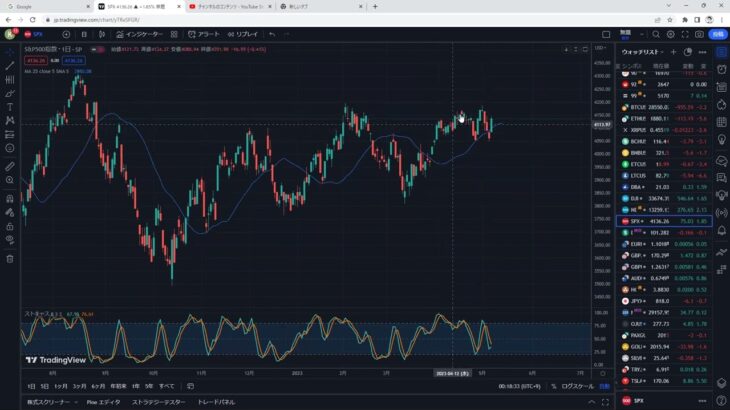Select the BTCUSD watchlist row
Viewport: 730px width, 410px height.
664,107
